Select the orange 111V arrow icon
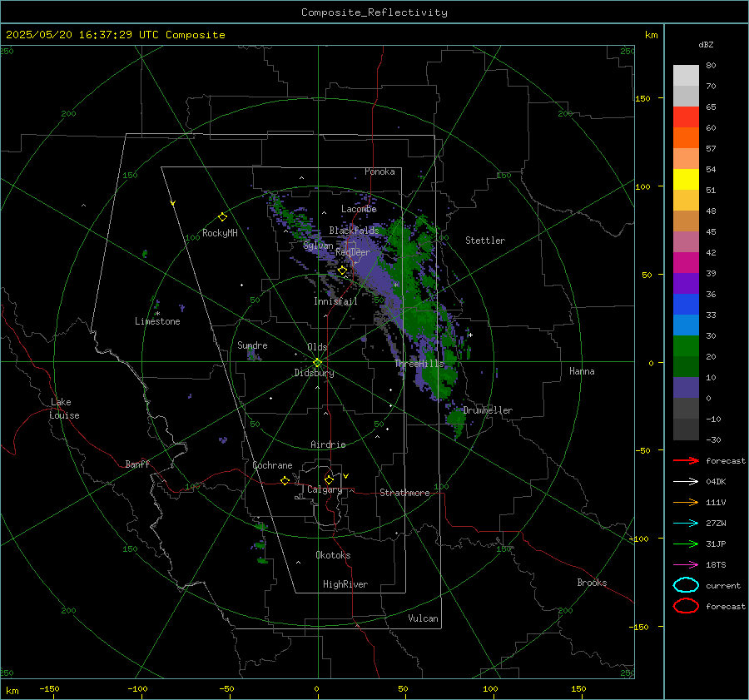749x700 pixels. pyautogui.click(x=686, y=502)
